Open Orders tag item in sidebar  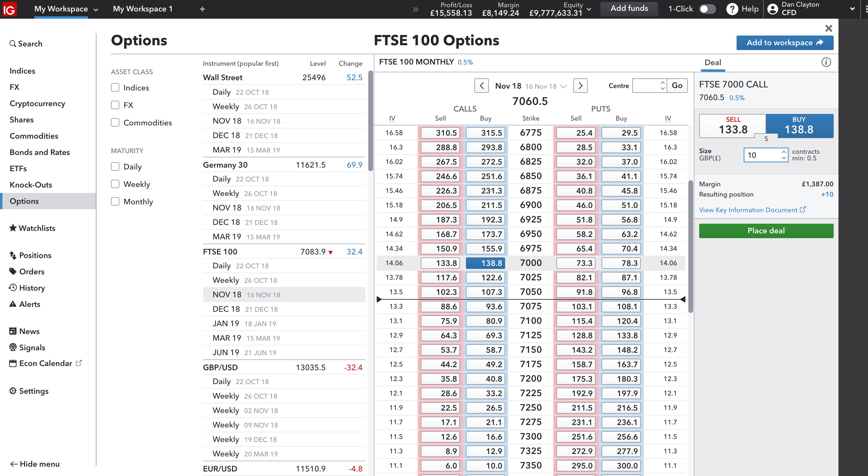[x=27, y=272]
